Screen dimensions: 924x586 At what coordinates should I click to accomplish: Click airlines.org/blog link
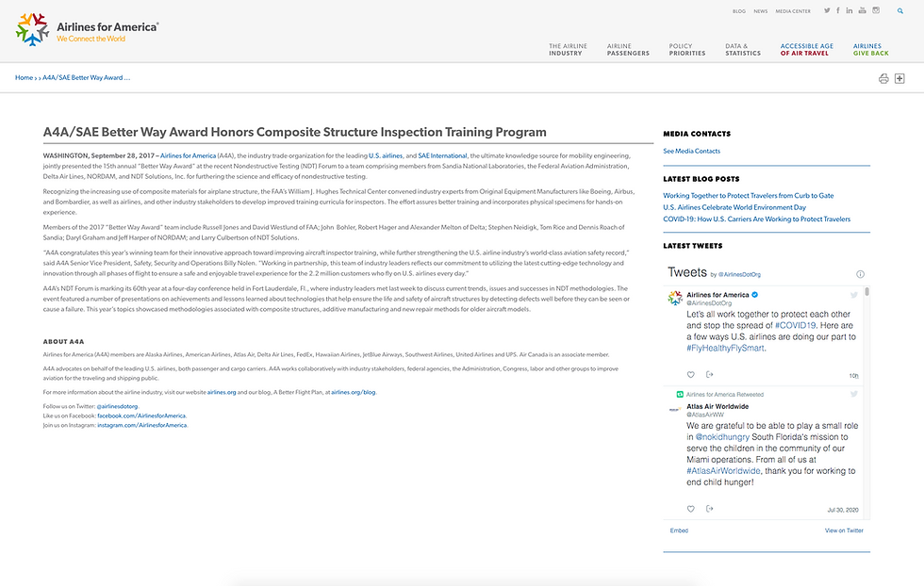pos(353,392)
